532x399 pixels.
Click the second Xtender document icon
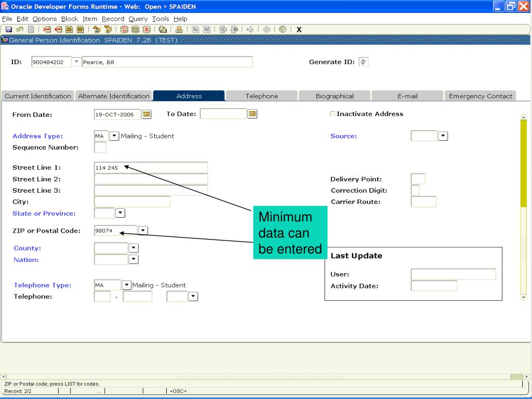pos(207,30)
